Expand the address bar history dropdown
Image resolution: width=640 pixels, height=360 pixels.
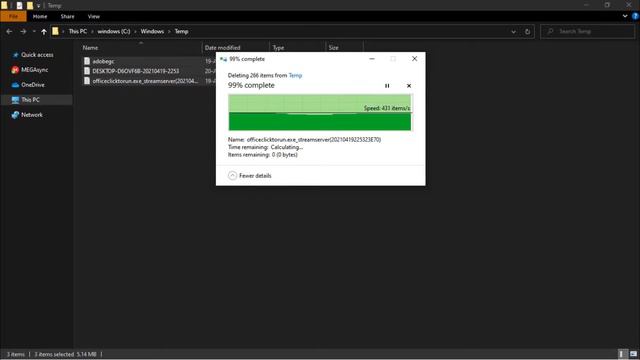pyautogui.click(x=513, y=31)
